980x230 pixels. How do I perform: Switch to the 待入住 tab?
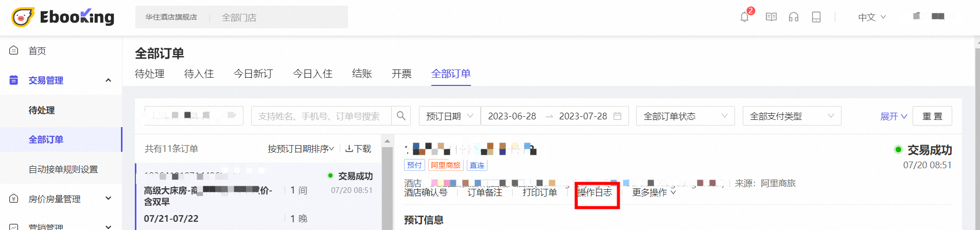199,74
